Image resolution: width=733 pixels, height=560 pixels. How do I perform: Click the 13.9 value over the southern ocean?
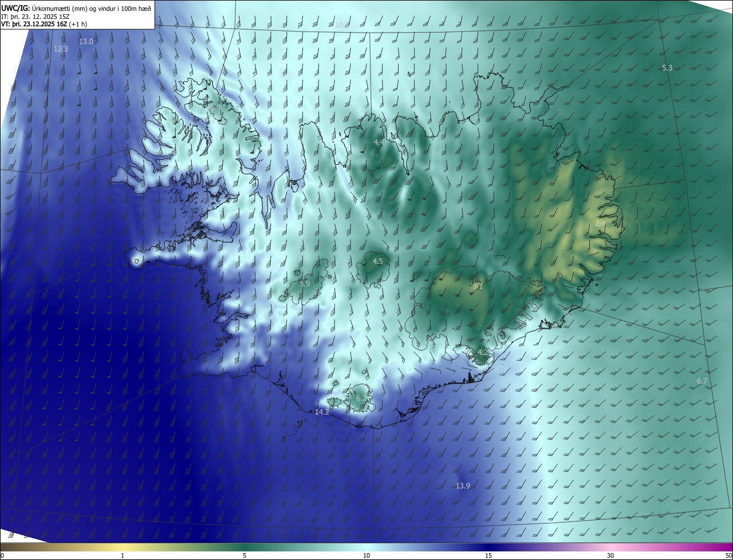463,486
